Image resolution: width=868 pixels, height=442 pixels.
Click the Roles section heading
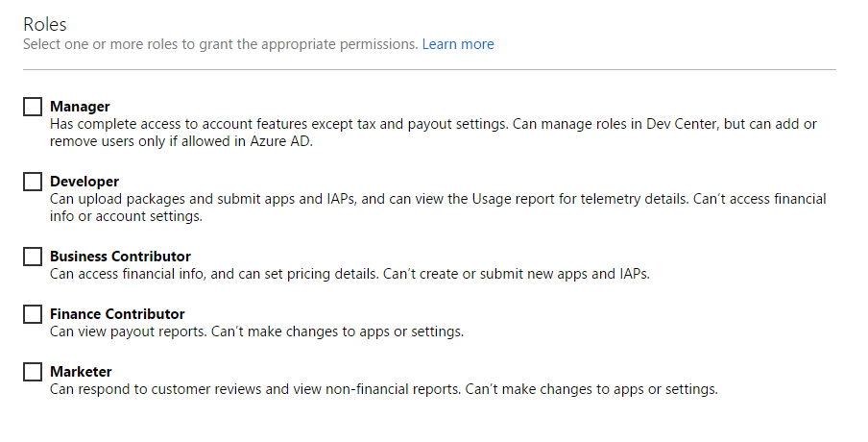[x=45, y=24]
